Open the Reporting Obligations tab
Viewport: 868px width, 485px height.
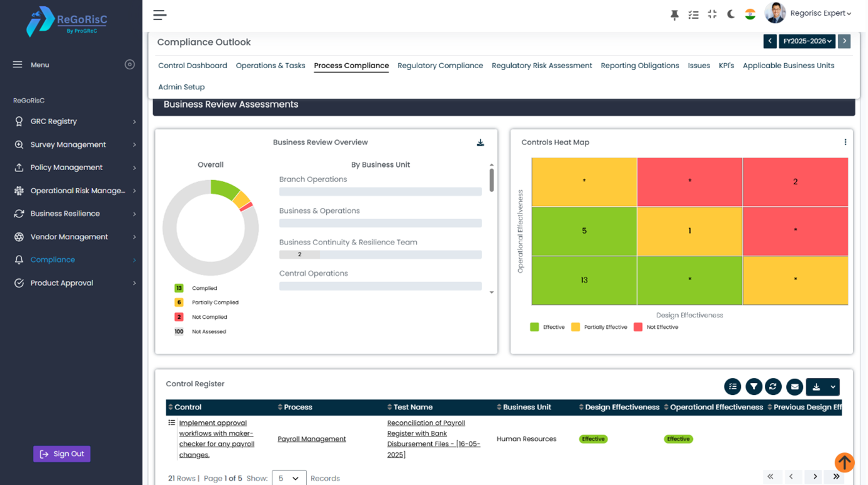coord(640,66)
